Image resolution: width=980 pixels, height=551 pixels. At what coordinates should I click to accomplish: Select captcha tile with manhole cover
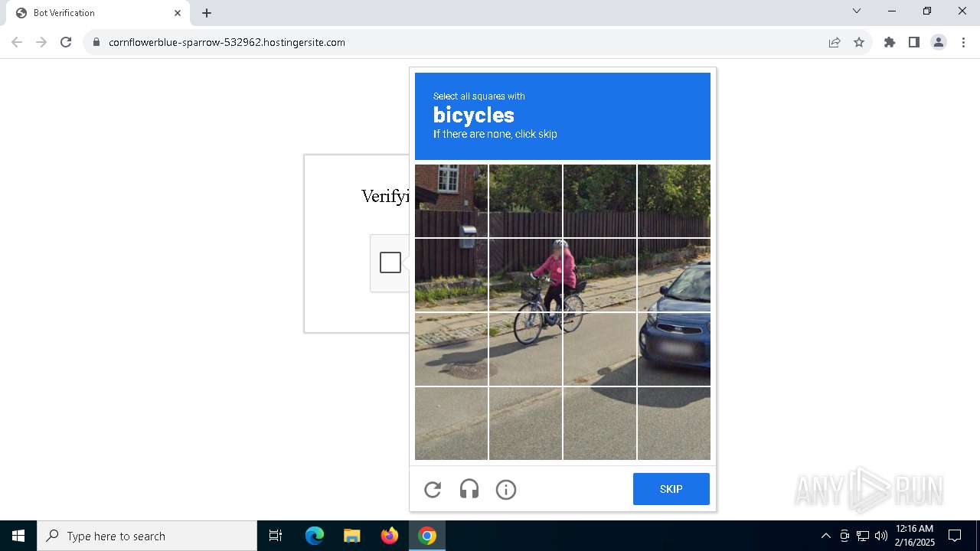(451, 350)
